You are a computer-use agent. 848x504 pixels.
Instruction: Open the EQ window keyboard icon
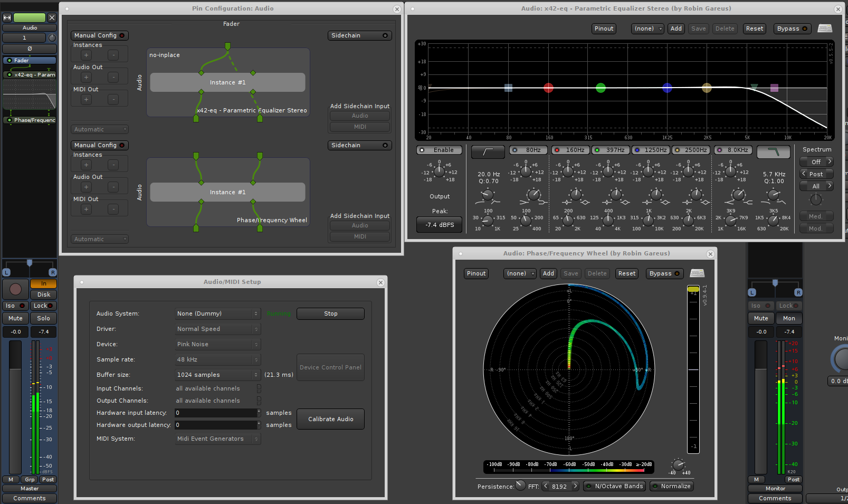825,28
